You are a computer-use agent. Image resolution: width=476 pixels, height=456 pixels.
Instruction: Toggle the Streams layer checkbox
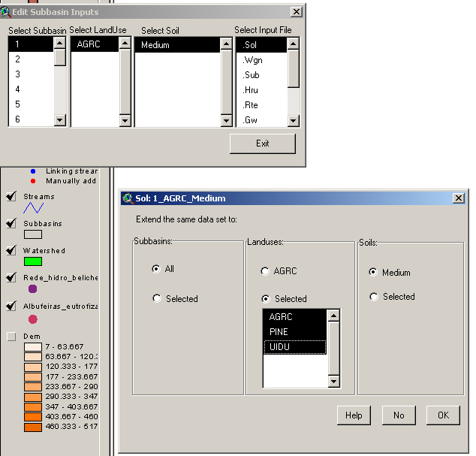click(11, 197)
